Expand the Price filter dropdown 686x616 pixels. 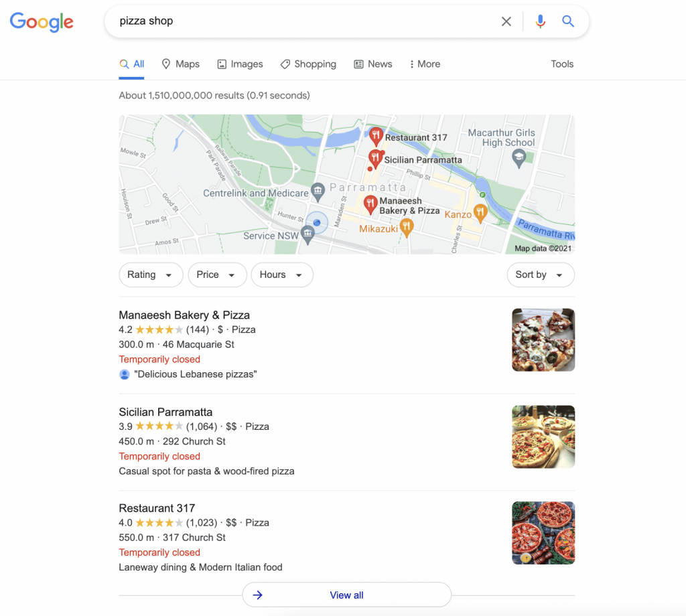pyautogui.click(x=218, y=275)
